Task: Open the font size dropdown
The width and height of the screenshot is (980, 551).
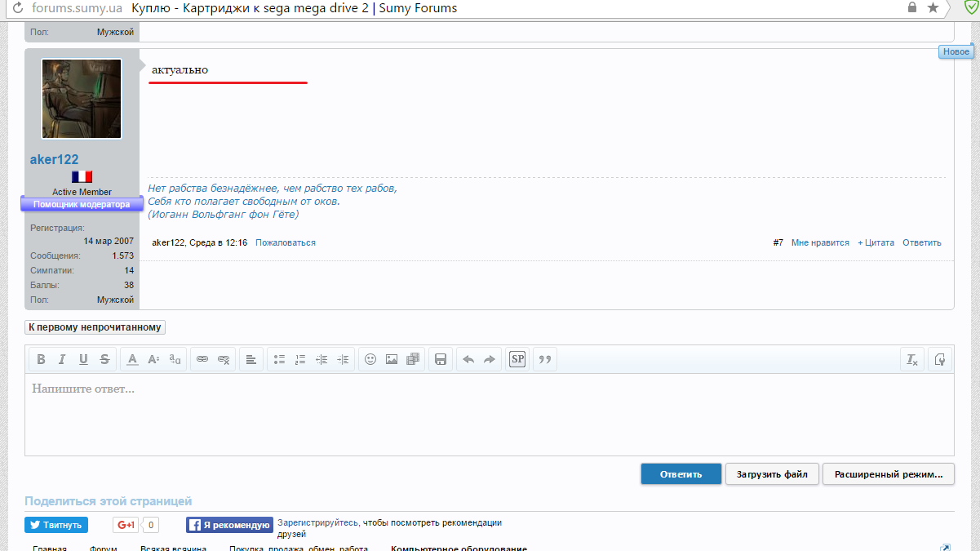Action: (153, 359)
